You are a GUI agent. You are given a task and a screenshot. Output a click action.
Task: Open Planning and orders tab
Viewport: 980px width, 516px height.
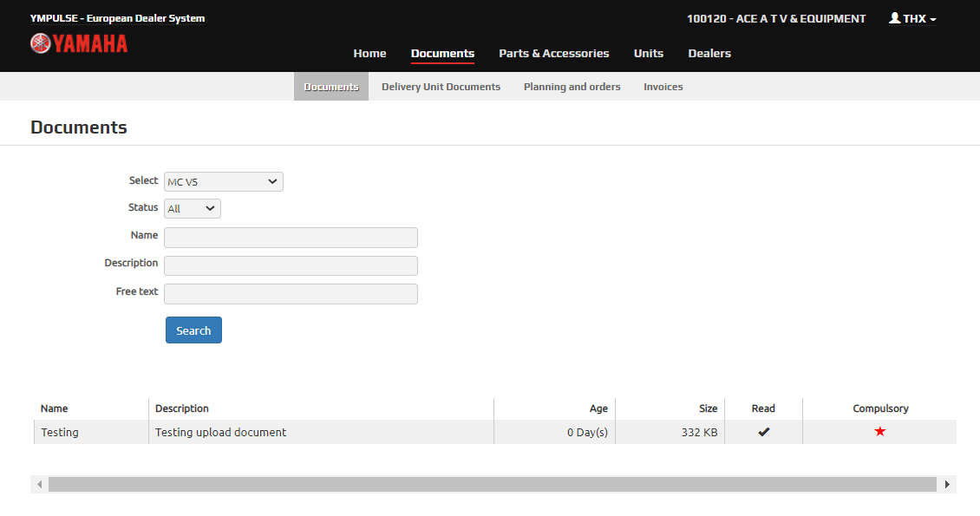pos(572,87)
